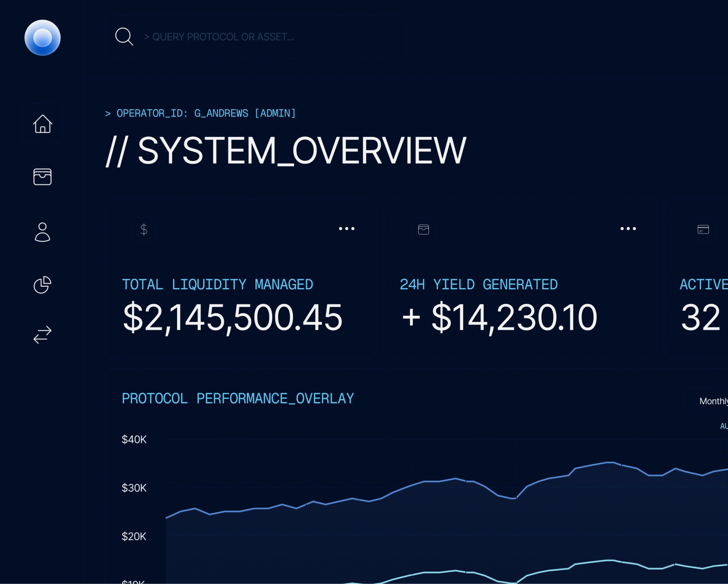728x584 pixels.
Task: Click the blue orb logo
Action: (x=42, y=37)
